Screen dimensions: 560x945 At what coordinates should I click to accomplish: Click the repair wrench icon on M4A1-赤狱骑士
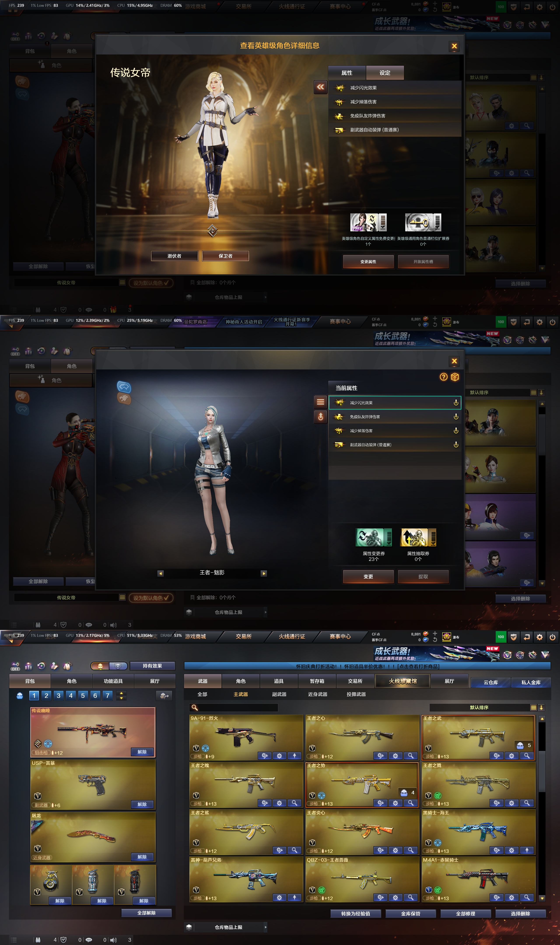tap(497, 897)
